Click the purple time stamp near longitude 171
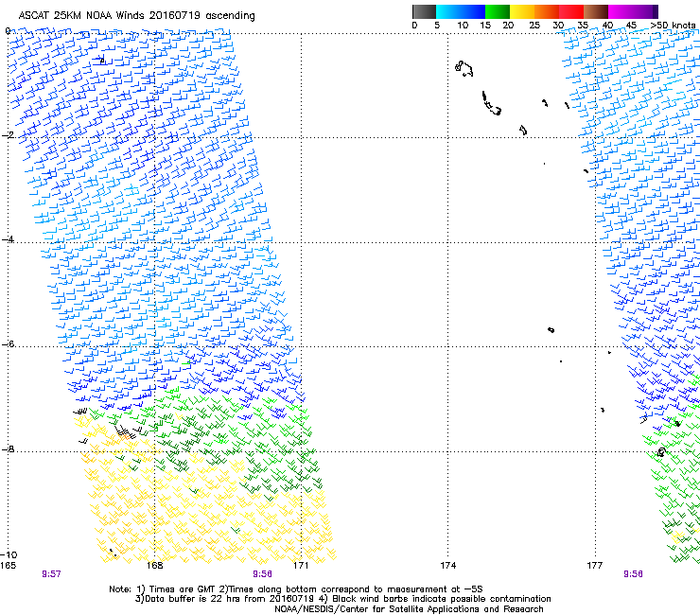 tap(263, 574)
